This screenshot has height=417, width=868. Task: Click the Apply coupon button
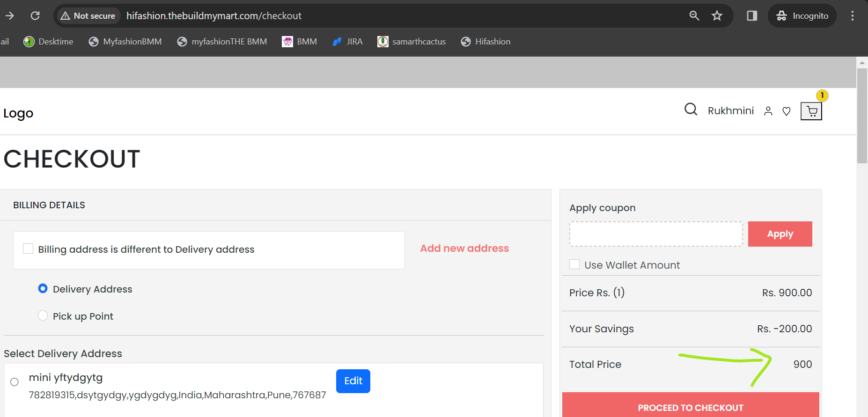(x=780, y=234)
